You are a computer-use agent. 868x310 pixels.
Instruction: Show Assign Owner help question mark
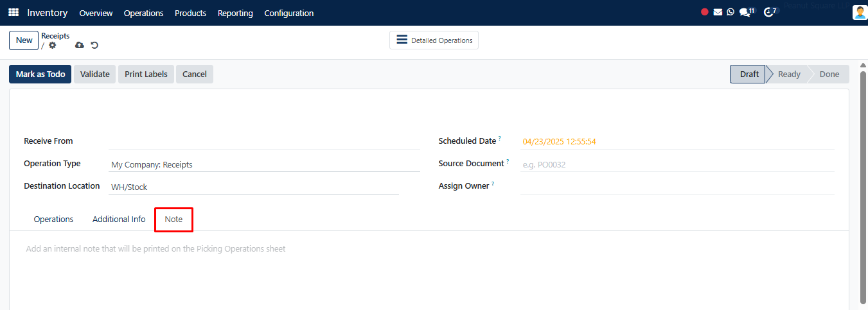coord(493,184)
